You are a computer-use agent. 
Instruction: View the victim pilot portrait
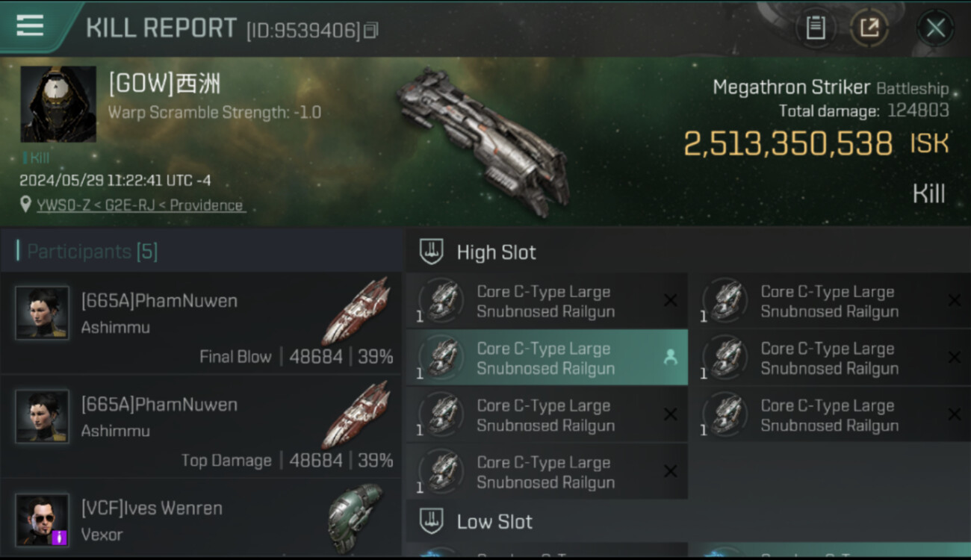coord(58,104)
